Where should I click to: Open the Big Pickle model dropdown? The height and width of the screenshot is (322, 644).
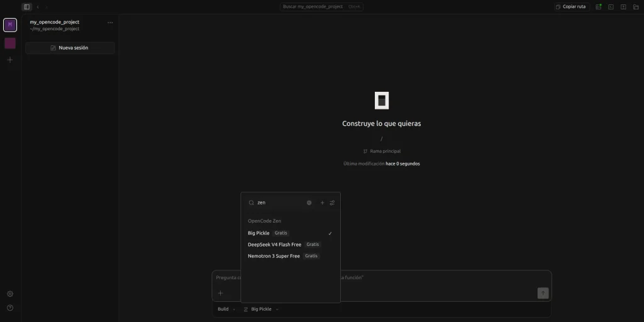261,309
